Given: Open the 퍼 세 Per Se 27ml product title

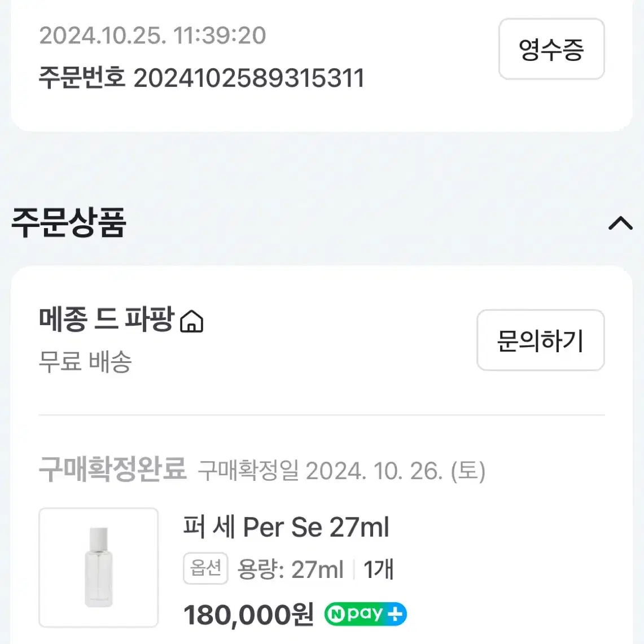Looking at the screenshot, I should point(286,527).
